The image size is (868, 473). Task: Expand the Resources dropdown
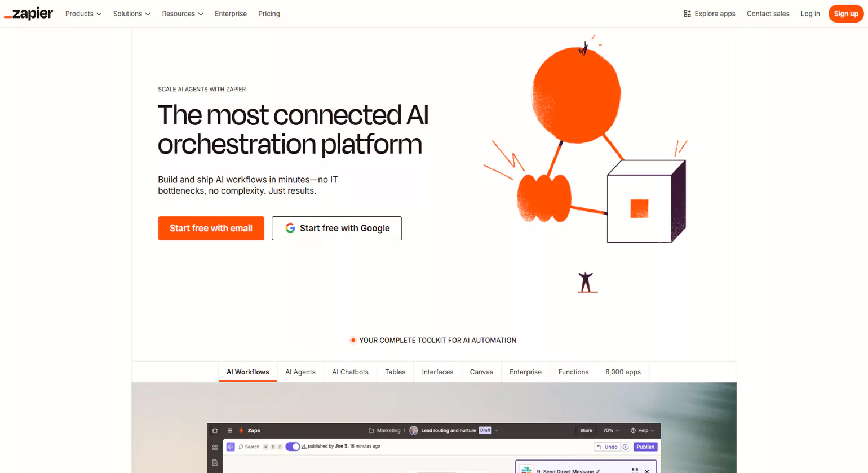click(x=182, y=14)
